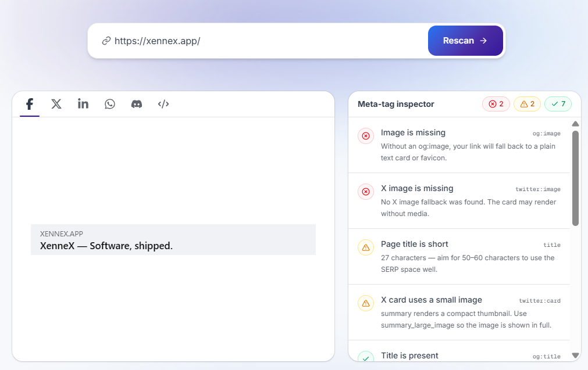Filter by the 7 passed badge
Image resolution: width=588 pixels, height=370 pixels.
pos(558,104)
